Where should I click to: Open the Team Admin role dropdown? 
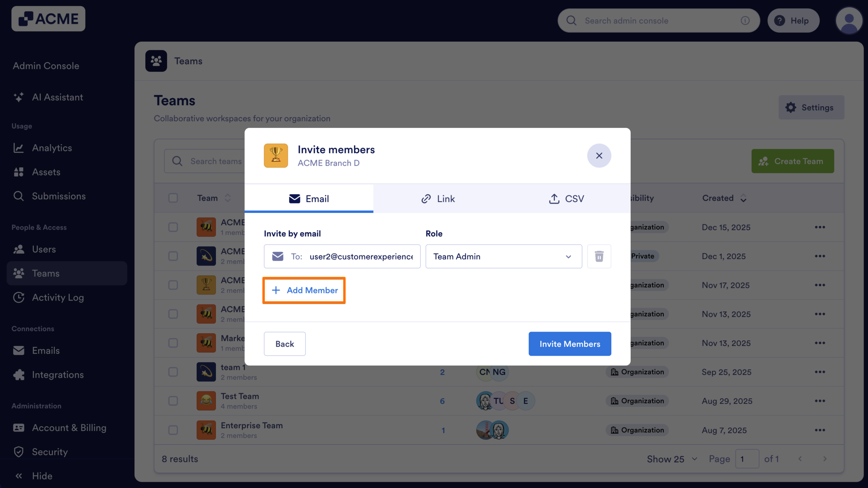(x=503, y=256)
